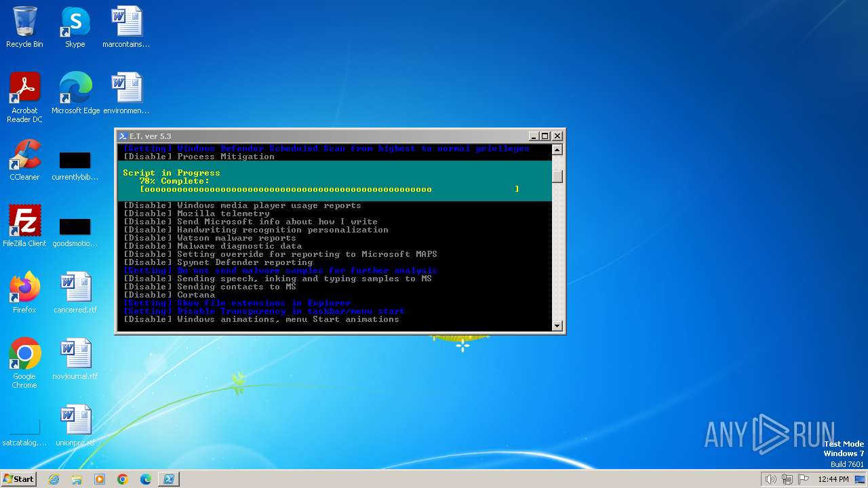Select the environmen Word document icon
868x488 pixels.
tap(126, 94)
